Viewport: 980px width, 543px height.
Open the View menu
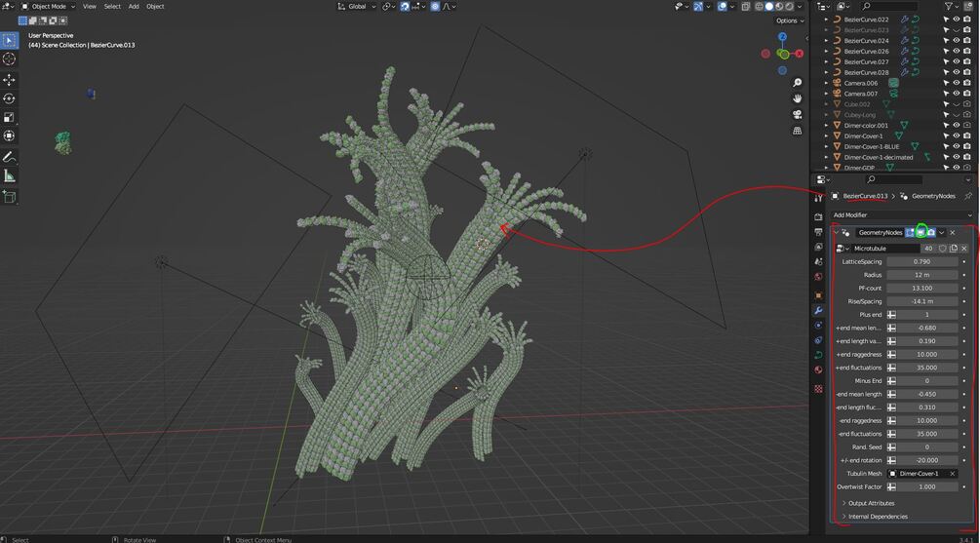click(90, 6)
